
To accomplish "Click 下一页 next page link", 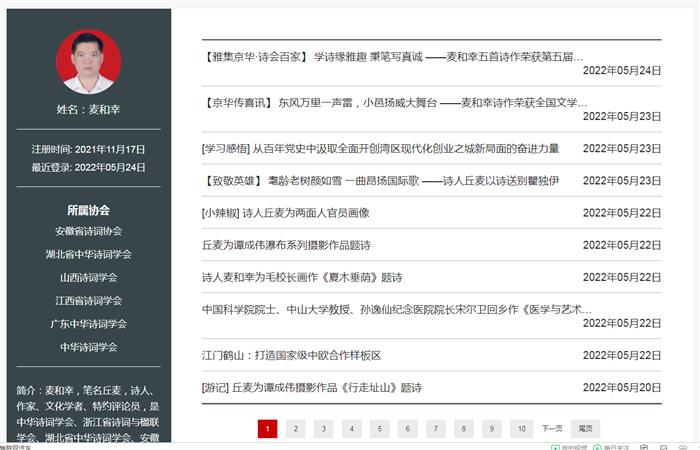I will pos(552,429).
